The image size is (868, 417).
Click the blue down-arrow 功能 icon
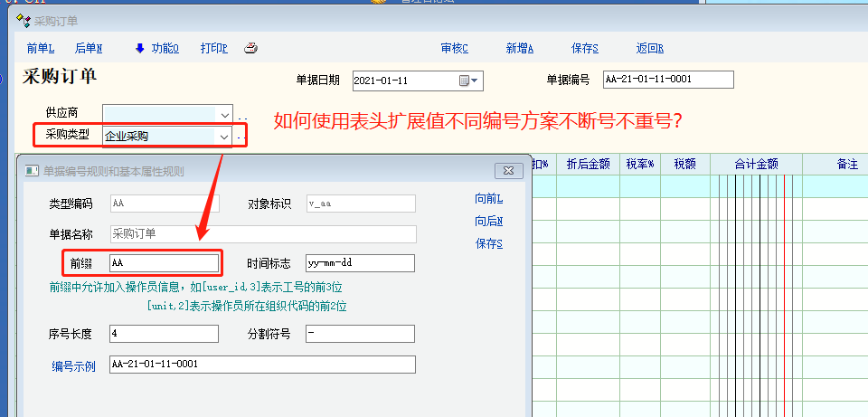(139, 49)
